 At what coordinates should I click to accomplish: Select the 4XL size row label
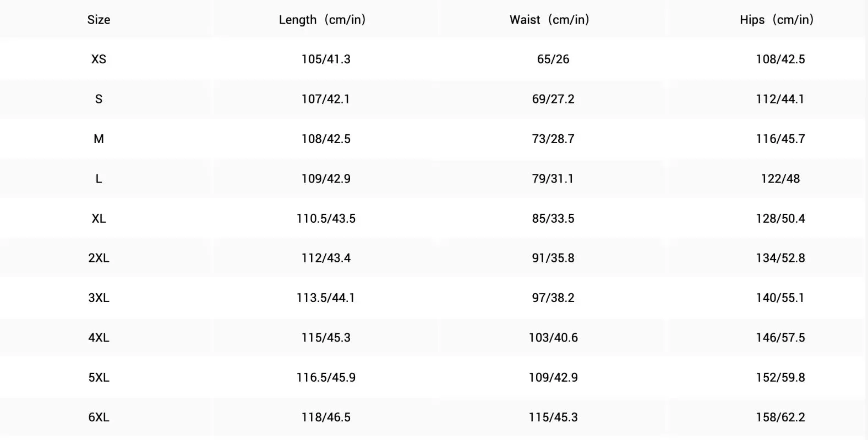[x=99, y=338]
